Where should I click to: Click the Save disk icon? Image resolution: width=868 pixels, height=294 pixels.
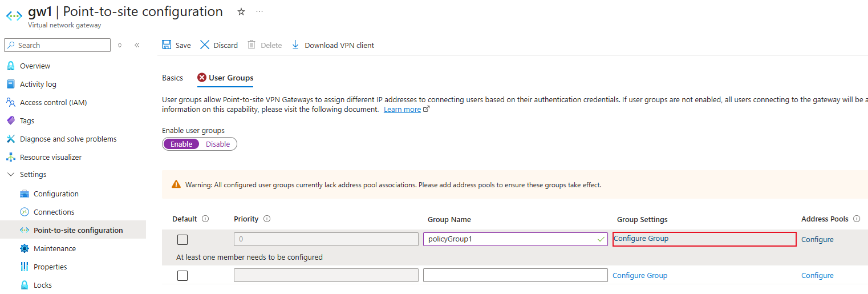pyautogui.click(x=167, y=45)
